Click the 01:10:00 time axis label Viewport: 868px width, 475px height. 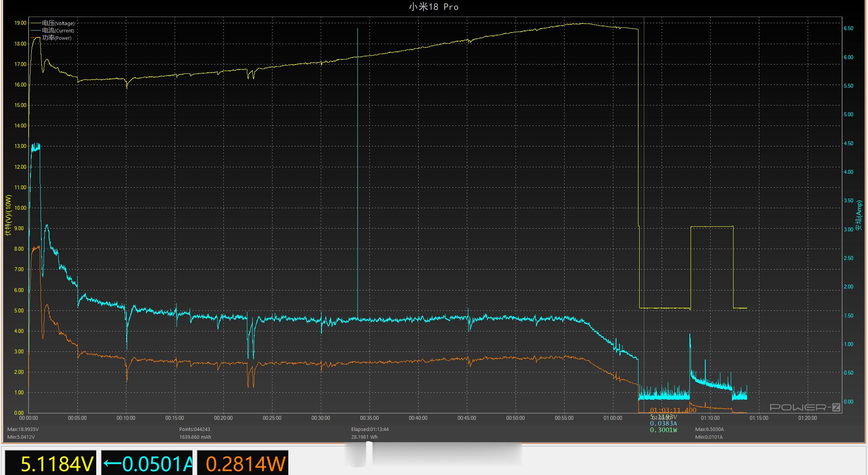coord(710,418)
